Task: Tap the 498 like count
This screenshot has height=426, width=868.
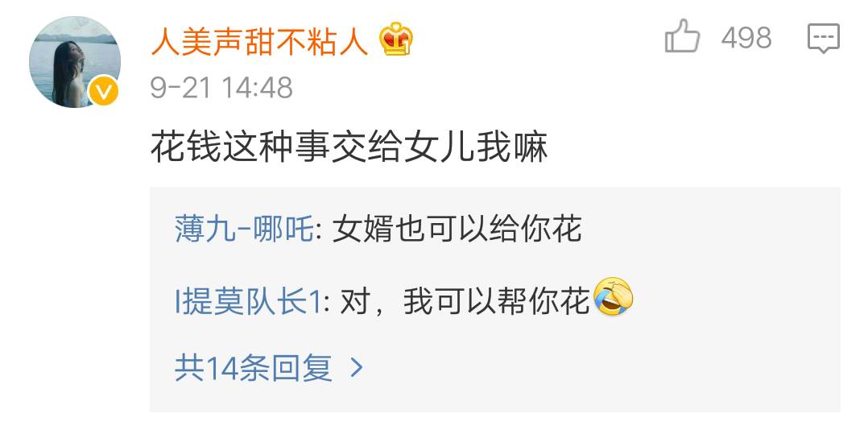Action: click(x=746, y=38)
